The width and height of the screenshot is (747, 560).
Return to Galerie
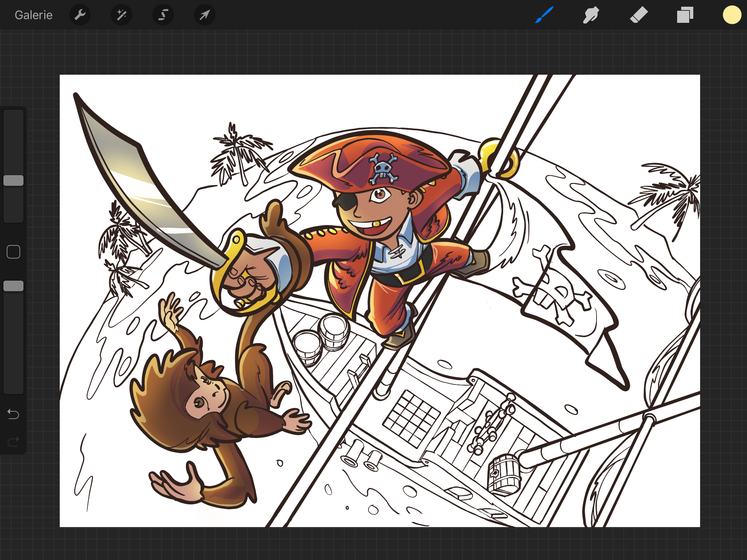[34, 15]
